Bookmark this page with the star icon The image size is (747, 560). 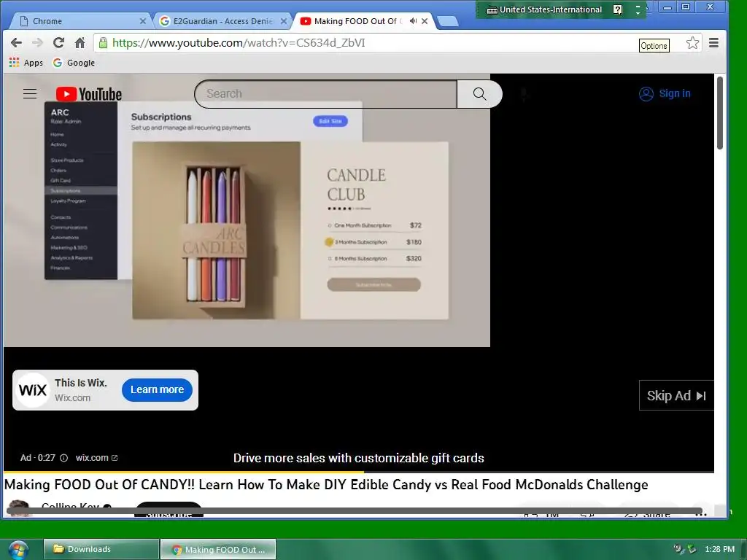[x=692, y=43]
